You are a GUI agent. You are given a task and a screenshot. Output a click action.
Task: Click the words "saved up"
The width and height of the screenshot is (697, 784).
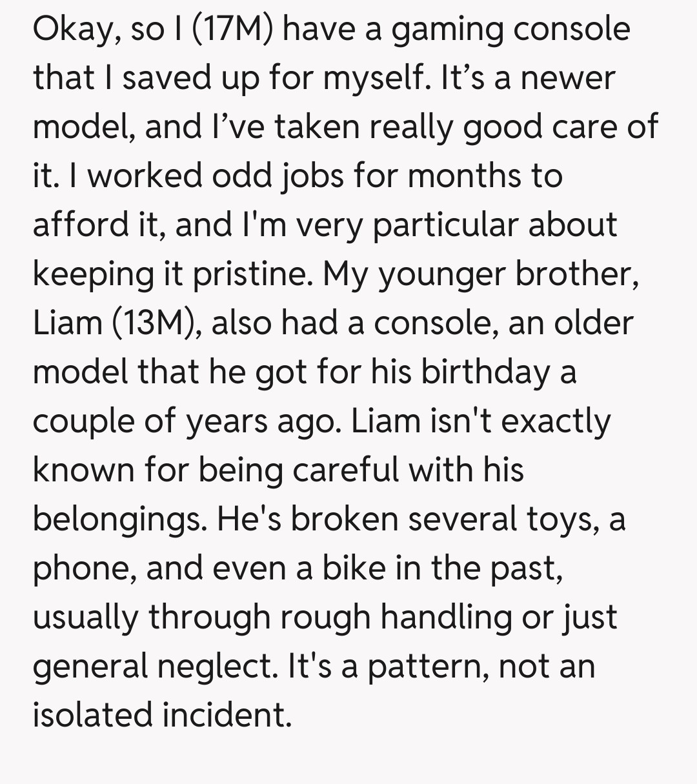(x=191, y=78)
